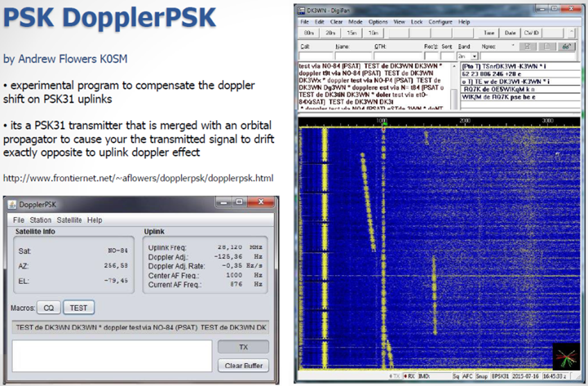Open the Configure menu in DigiPan

tap(440, 22)
